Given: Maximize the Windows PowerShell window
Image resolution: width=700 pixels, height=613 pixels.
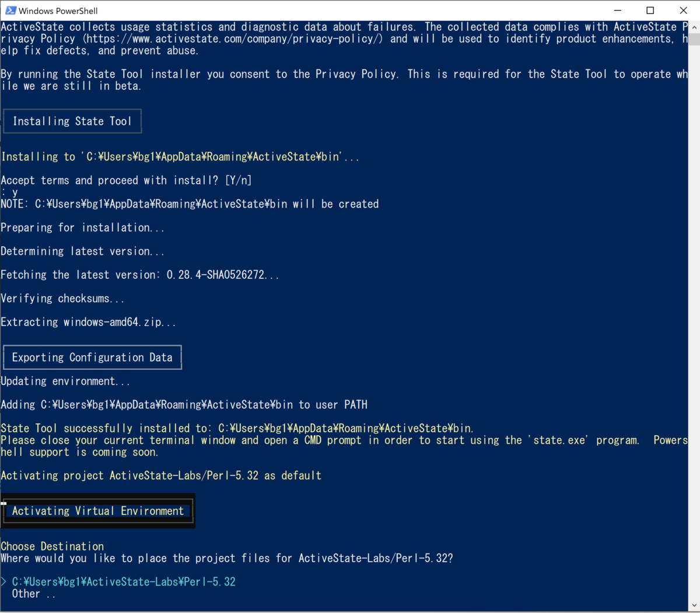Looking at the screenshot, I should pos(650,10).
